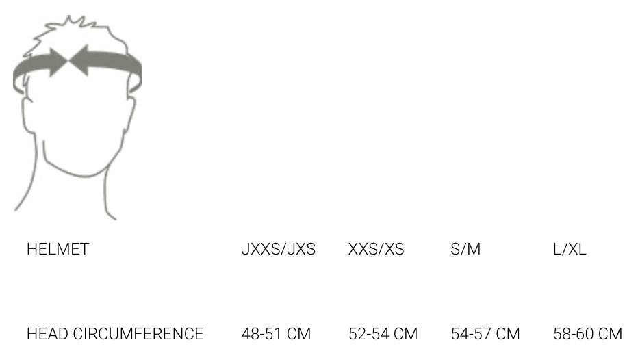This screenshot has width=638, height=364.
Task: Click the HEAD CIRCUMFERENCE row label
Action: pos(115,334)
